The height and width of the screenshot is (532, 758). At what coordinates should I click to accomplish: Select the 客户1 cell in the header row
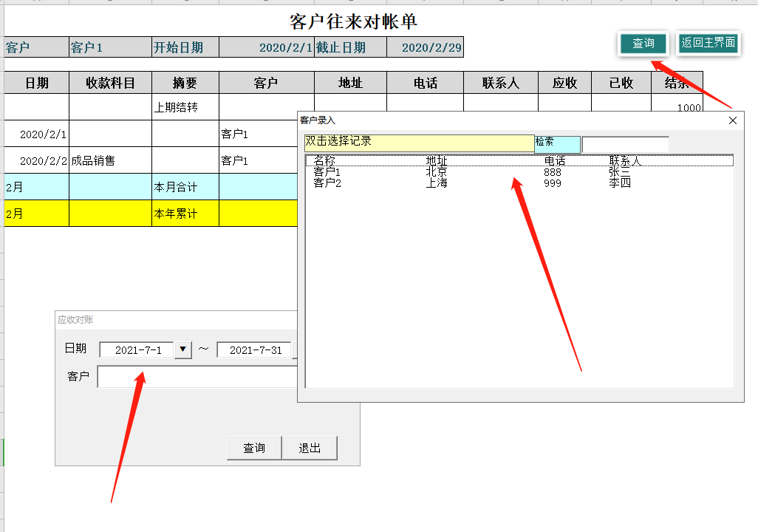(x=110, y=47)
